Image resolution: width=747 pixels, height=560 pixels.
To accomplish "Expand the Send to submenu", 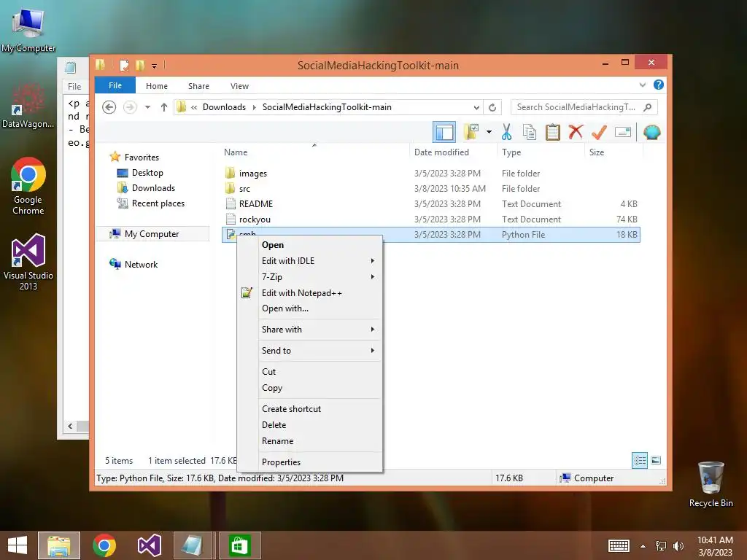I will pyautogui.click(x=309, y=351).
